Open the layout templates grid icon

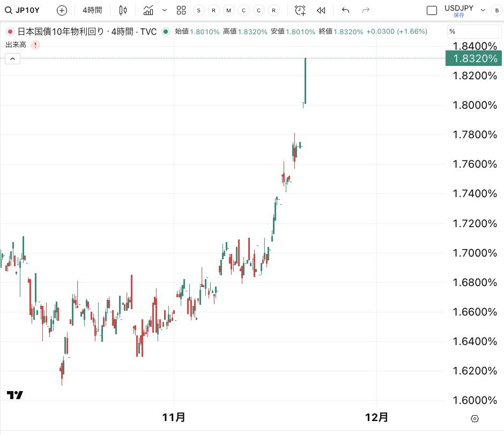pos(181,10)
